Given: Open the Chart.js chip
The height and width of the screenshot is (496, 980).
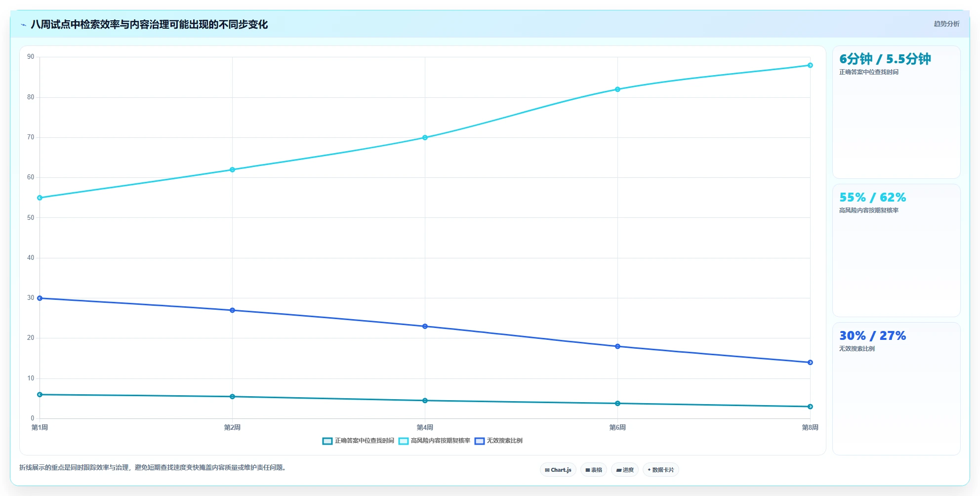Looking at the screenshot, I should tap(558, 470).
